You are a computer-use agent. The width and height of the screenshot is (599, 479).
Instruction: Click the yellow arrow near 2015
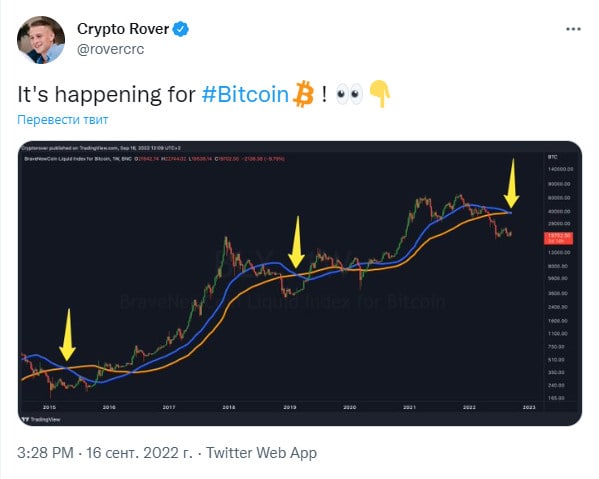[68, 334]
